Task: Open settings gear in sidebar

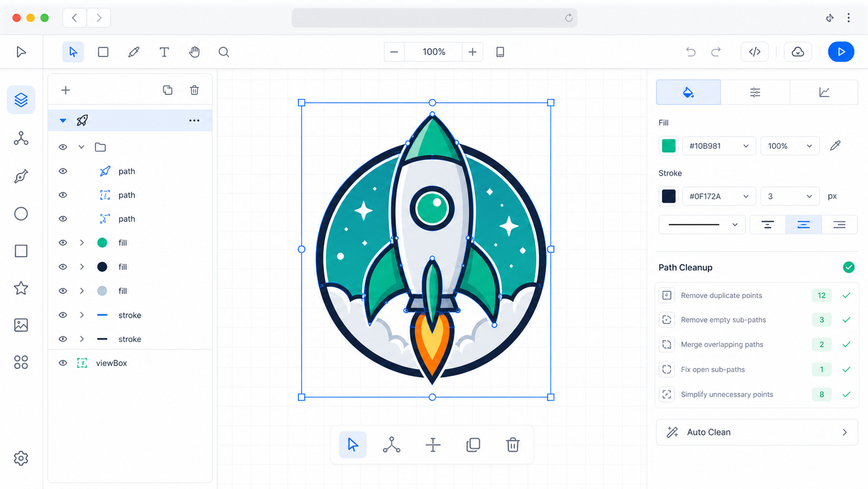Action: pyautogui.click(x=21, y=458)
